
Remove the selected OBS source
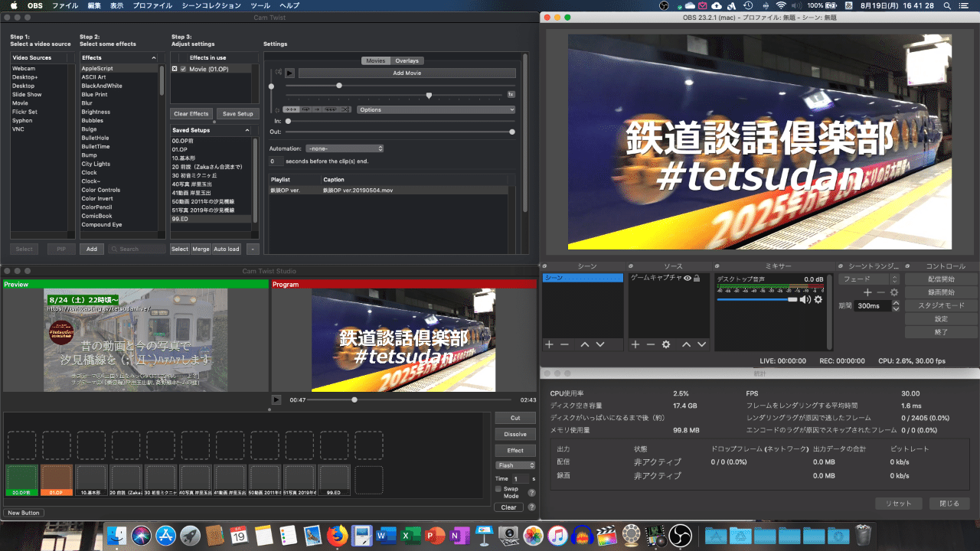(x=651, y=345)
